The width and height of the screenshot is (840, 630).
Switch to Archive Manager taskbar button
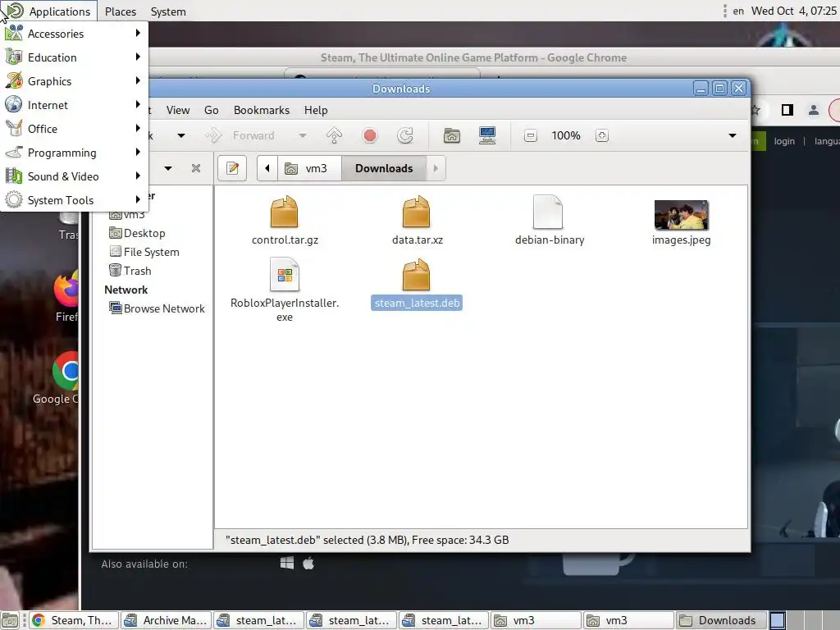[166, 620]
